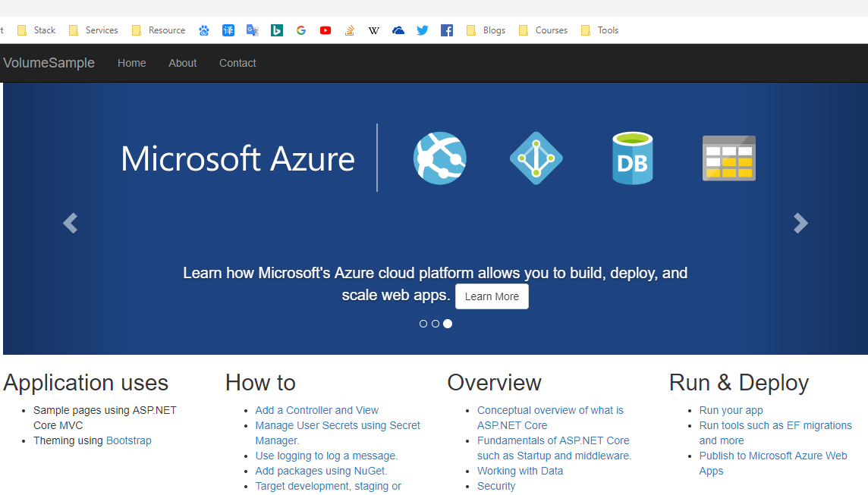This screenshot has height=495, width=868.
Task: Advance to next carousel slide
Action: (x=800, y=223)
